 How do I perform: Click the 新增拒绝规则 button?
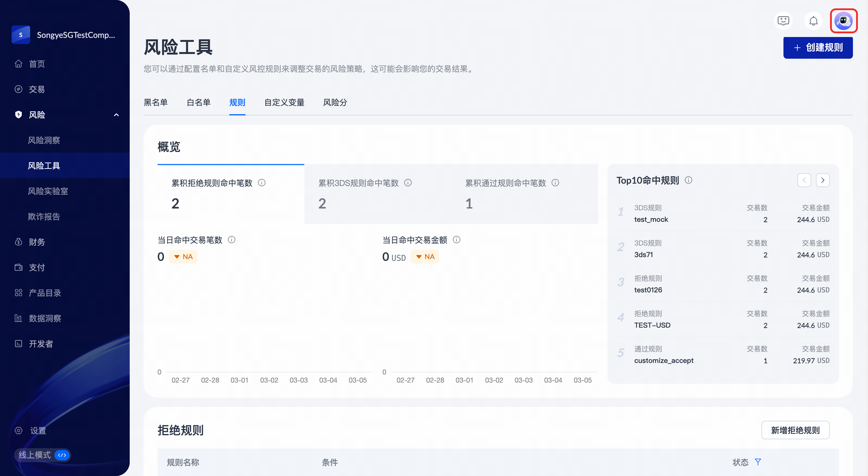pyautogui.click(x=795, y=430)
